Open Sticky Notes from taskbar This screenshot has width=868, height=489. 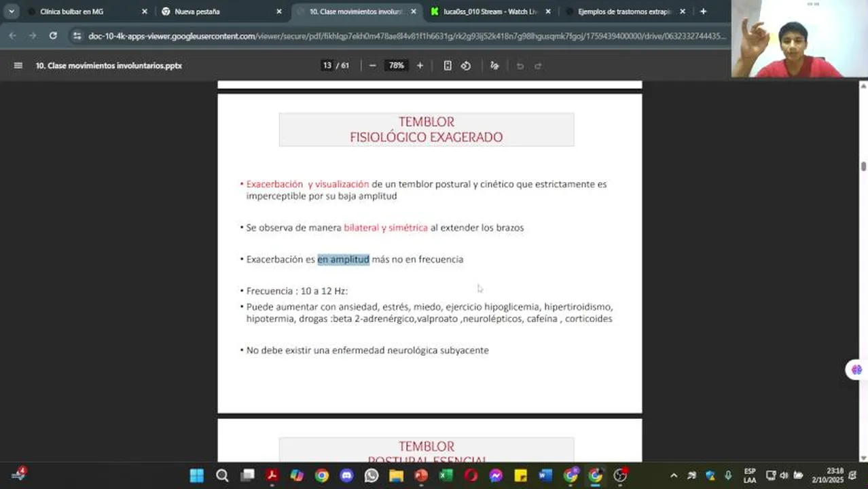pyautogui.click(x=521, y=475)
